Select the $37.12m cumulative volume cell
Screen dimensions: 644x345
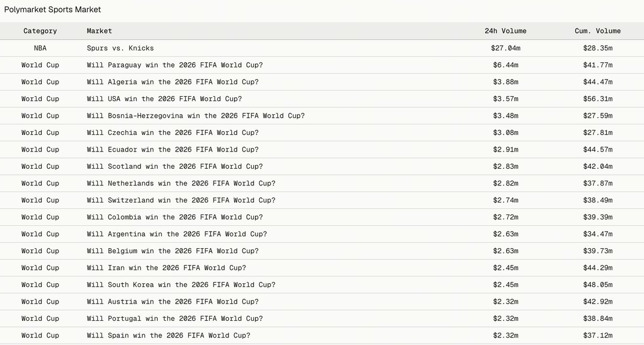coord(597,335)
